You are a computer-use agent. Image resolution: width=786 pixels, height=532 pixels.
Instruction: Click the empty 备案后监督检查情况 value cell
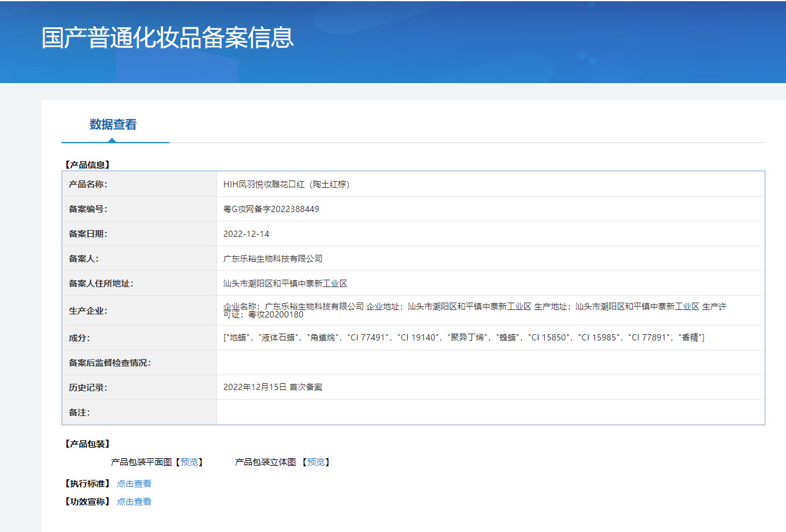point(490,363)
